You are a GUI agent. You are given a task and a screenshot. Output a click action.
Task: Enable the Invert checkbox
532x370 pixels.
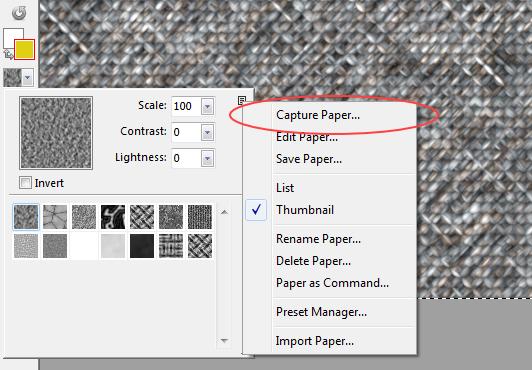click(x=25, y=183)
